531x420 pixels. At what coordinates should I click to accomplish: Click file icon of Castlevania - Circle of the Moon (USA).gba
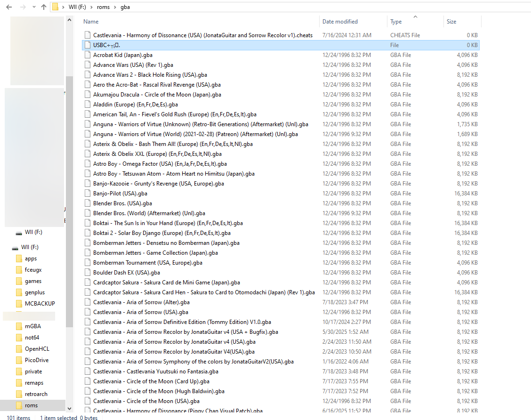click(88, 401)
